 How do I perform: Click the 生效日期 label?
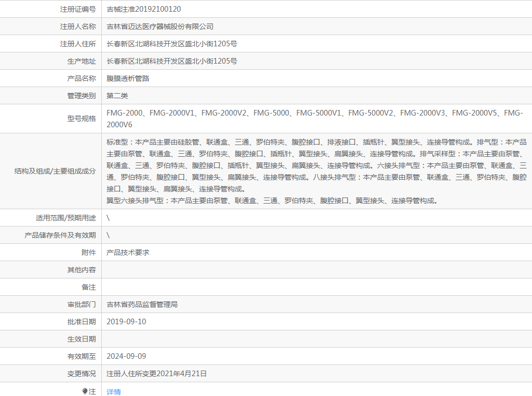point(81,339)
